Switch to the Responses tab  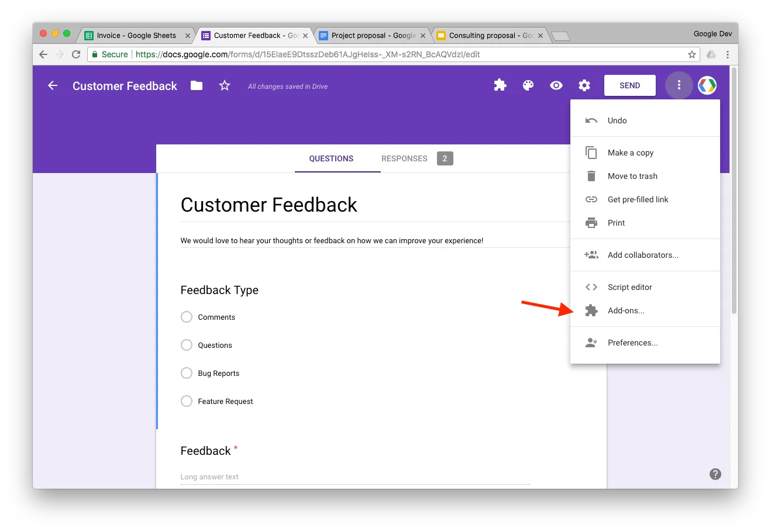coord(404,158)
